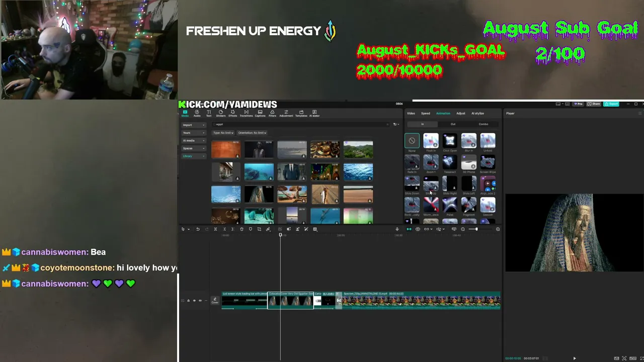The height and width of the screenshot is (362, 644).
Task: Click the Split tool in timeline toolbar
Action: pyautogui.click(x=215, y=229)
